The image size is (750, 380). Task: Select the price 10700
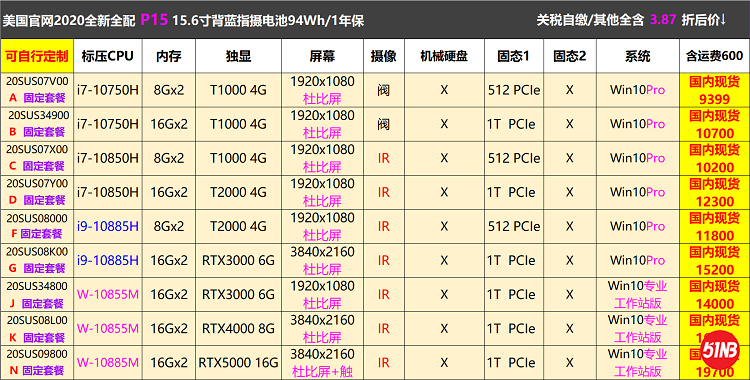click(715, 134)
